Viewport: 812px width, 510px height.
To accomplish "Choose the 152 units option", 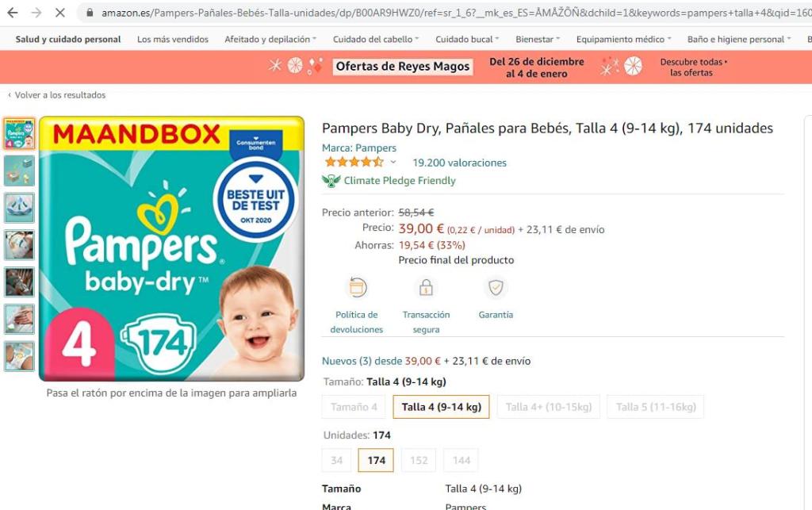I will coord(419,460).
